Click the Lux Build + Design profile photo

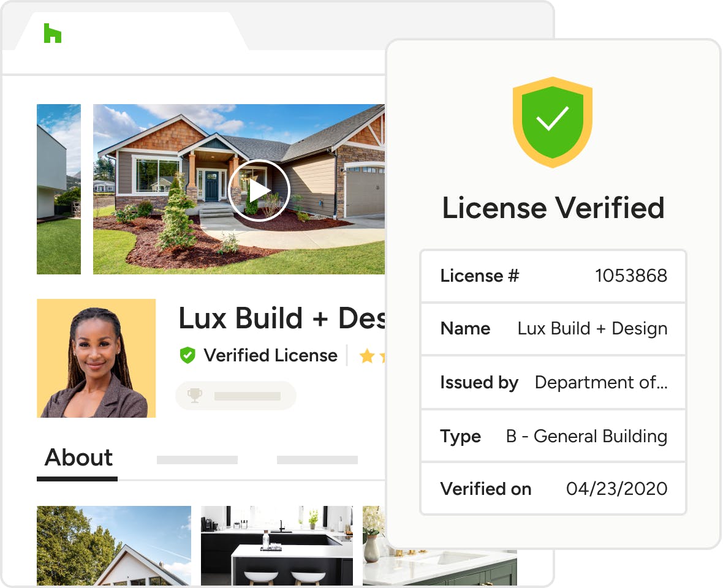point(96,358)
